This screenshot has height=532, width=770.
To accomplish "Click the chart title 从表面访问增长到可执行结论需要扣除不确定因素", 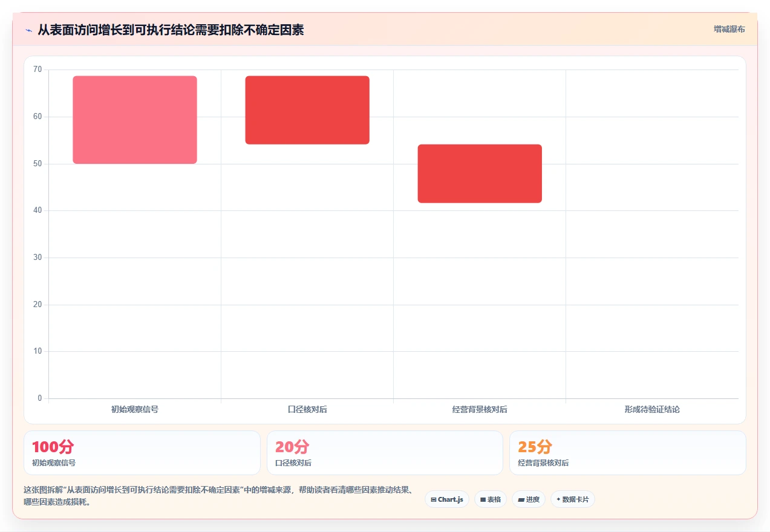I will pos(171,30).
